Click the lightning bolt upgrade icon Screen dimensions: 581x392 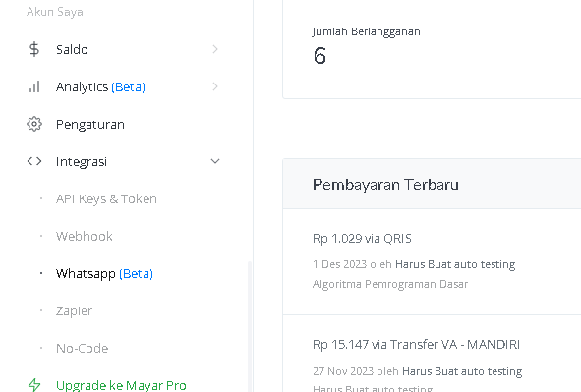34,385
